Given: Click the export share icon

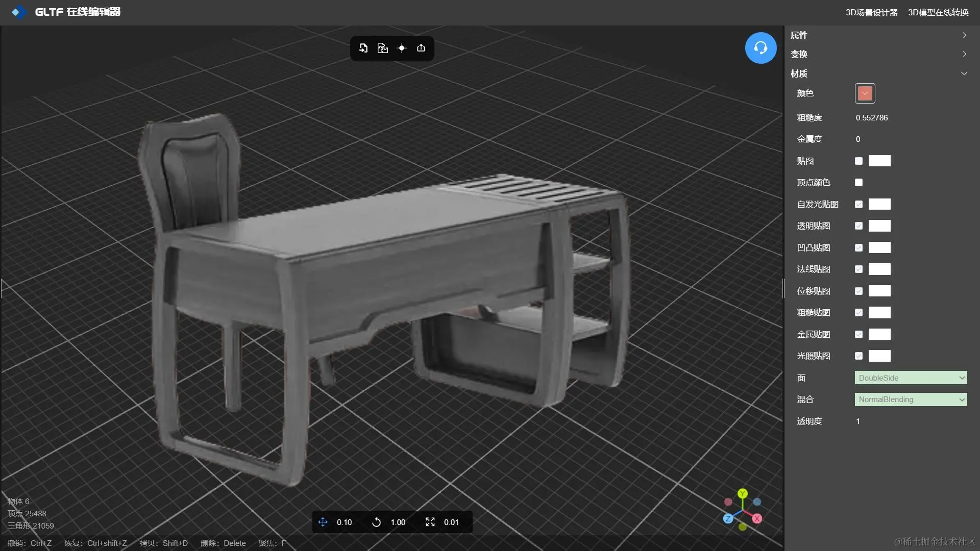Looking at the screenshot, I should click(421, 48).
